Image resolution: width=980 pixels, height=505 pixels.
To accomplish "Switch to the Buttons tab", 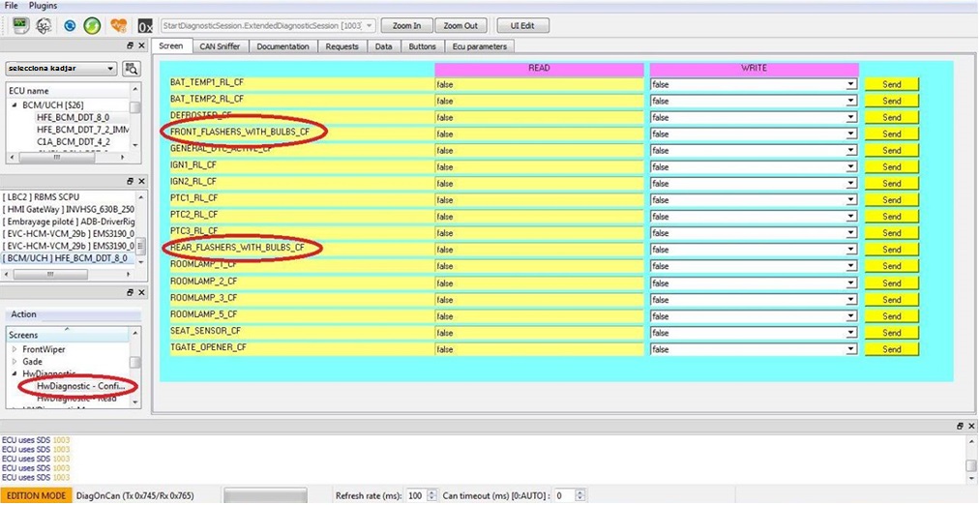I will [x=423, y=46].
